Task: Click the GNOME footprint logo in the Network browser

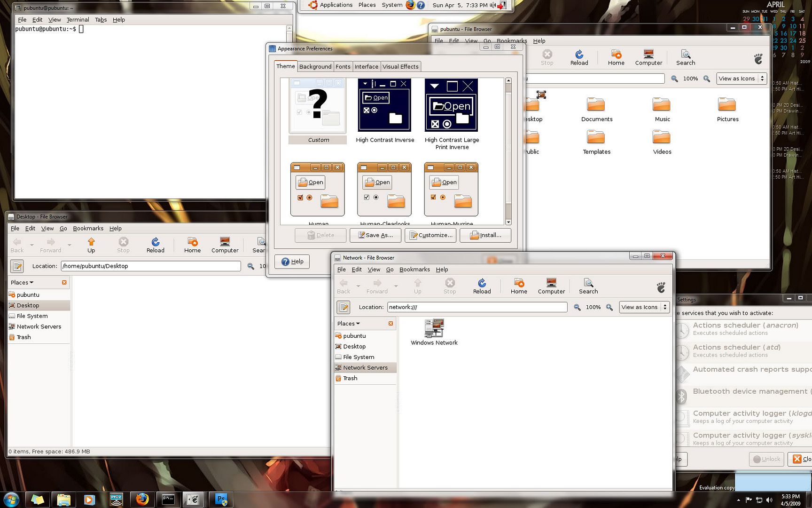Action: [661, 286]
